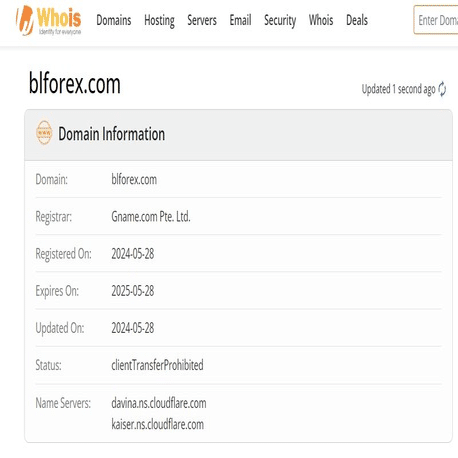The height and width of the screenshot is (458, 458).
Task: Open the Security menu
Action: click(280, 21)
